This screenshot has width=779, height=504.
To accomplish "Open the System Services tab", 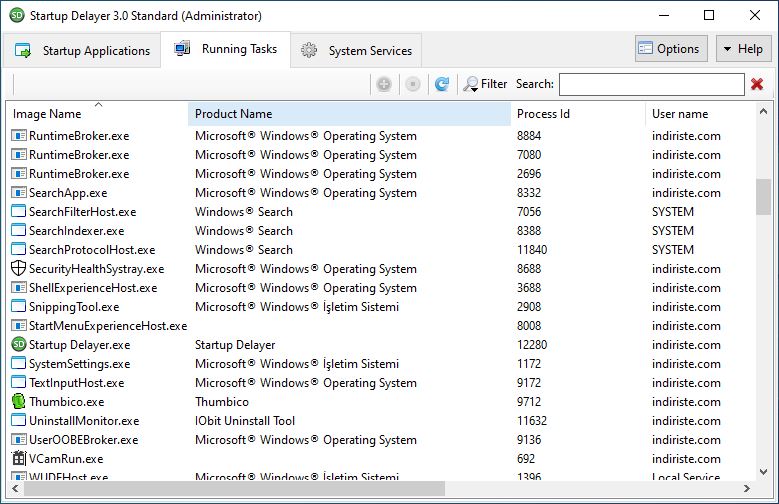I will (356, 51).
